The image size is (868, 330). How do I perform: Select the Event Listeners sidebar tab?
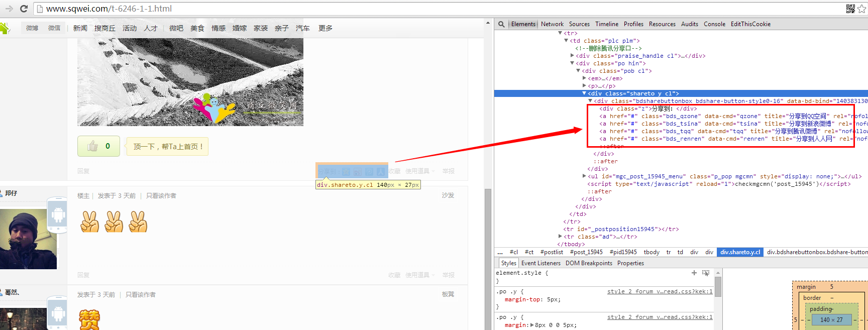(541, 263)
